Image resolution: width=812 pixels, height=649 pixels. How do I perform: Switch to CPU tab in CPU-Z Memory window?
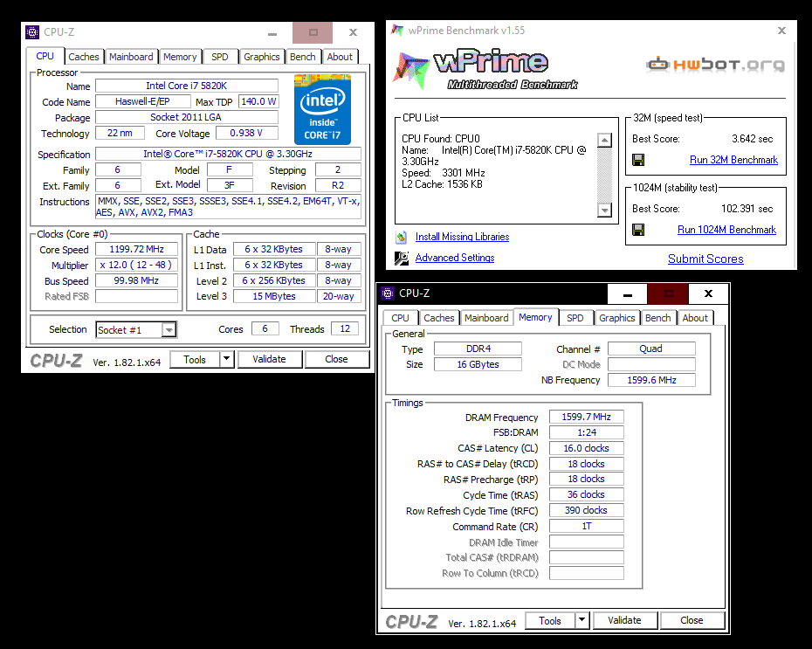(400, 318)
